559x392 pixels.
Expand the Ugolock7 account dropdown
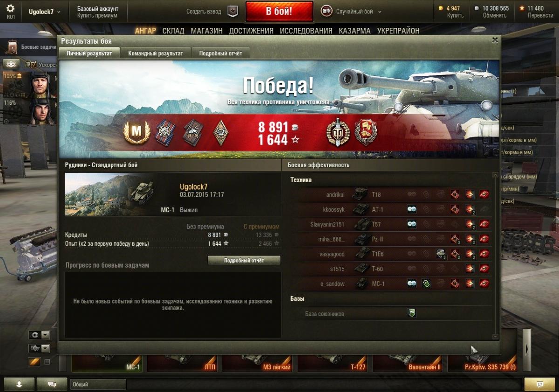click(45, 12)
